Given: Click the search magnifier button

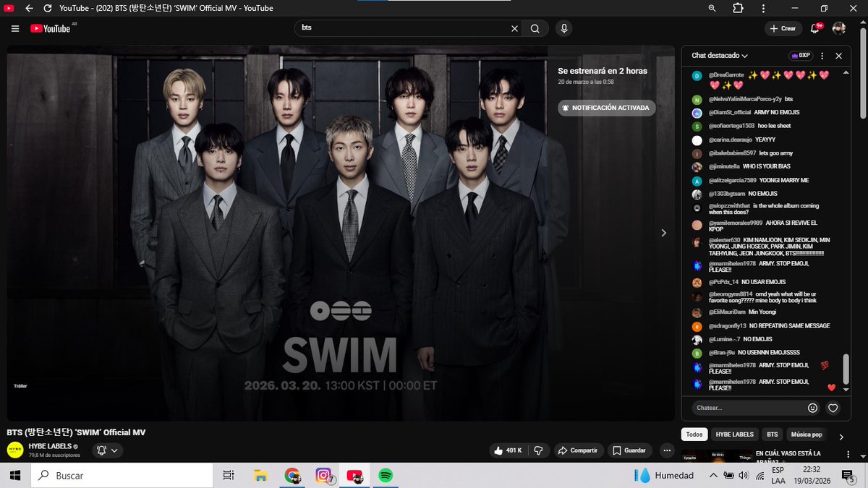Looking at the screenshot, I should point(535,28).
